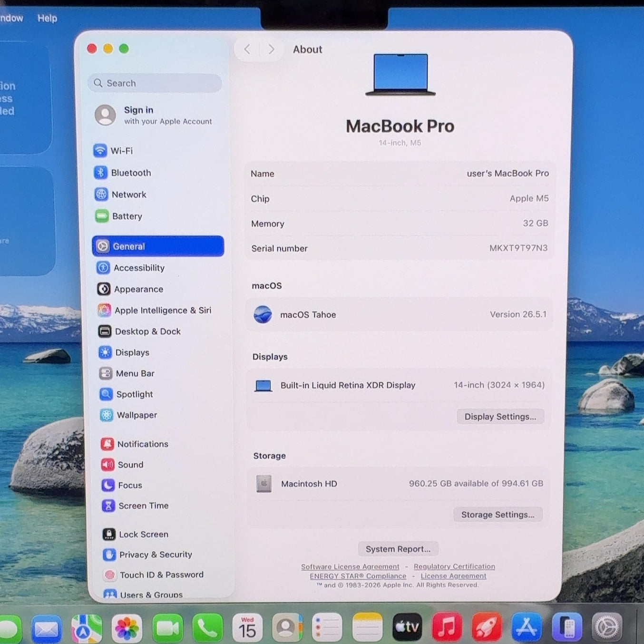Image resolution: width=644 pixels, height=644 pixels.
Task: Open the Help menu
Action: coord(47,18)
